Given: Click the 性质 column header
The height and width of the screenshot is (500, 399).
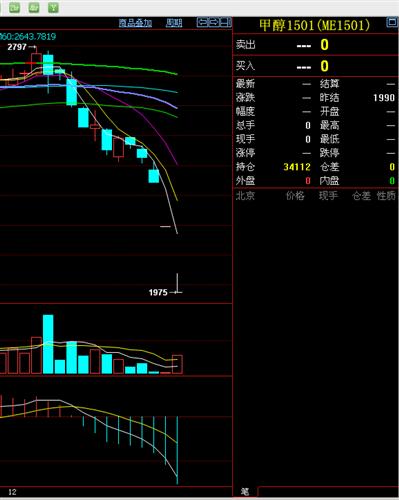Looking at the screenshot, I should 386,196.
